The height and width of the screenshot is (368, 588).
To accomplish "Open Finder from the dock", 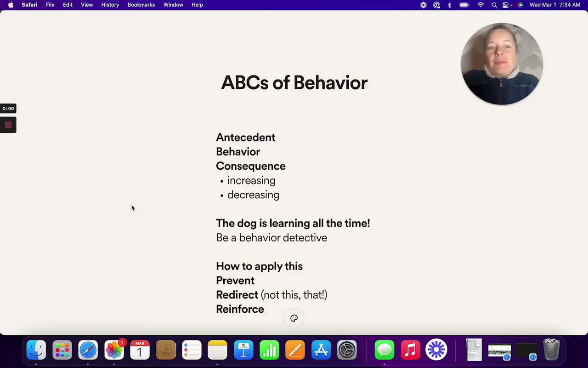I will point(36,350).
